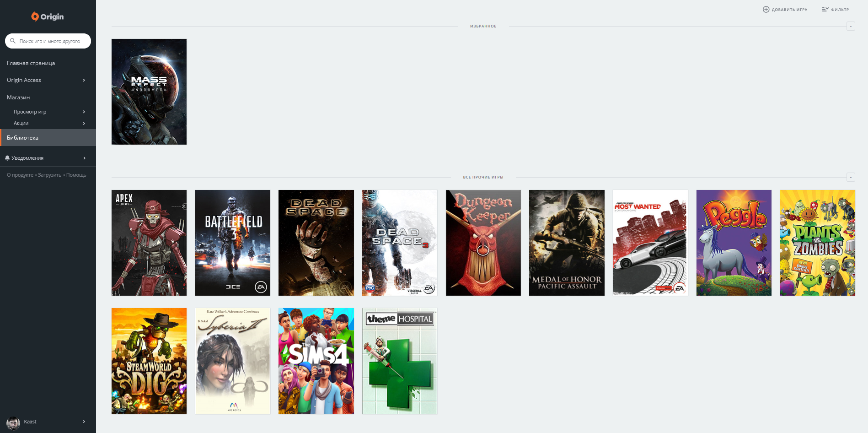Image resolution: width=868 pixels, height=433 pixels.
Task: Click the notifications bell icon
Action: point(7,158)
